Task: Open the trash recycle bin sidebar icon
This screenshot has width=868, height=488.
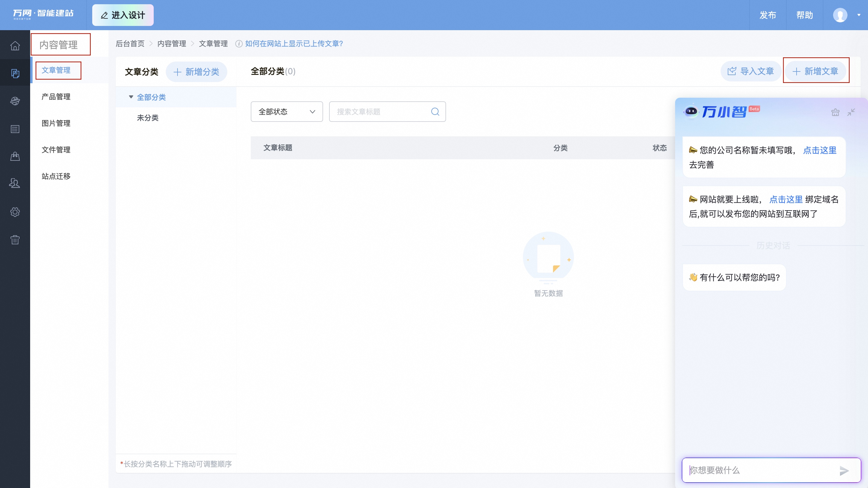Action: [x=15, y=240]
